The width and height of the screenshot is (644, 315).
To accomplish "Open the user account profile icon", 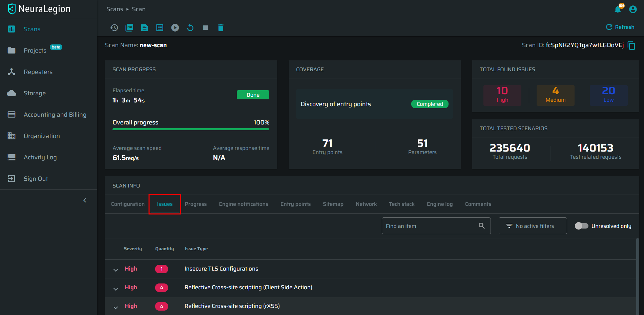I will (x=633, y=9).
